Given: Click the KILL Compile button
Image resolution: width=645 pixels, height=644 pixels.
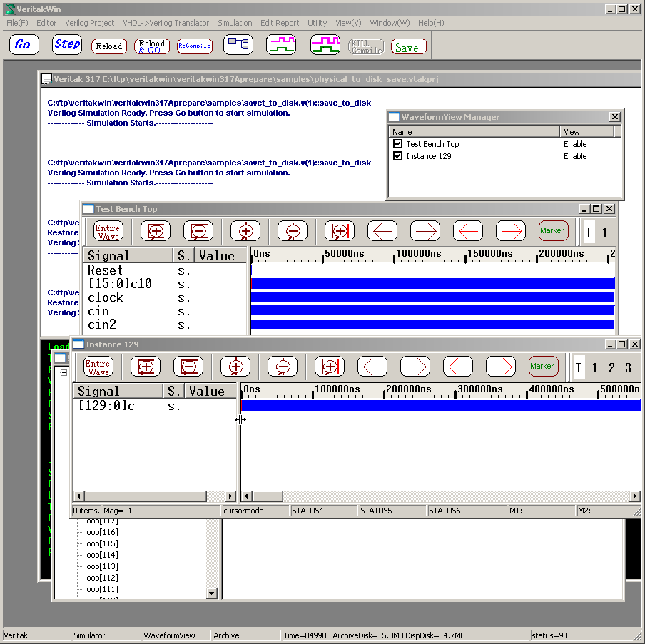Looking at the screenshot, I should click(x=366, y=46).
